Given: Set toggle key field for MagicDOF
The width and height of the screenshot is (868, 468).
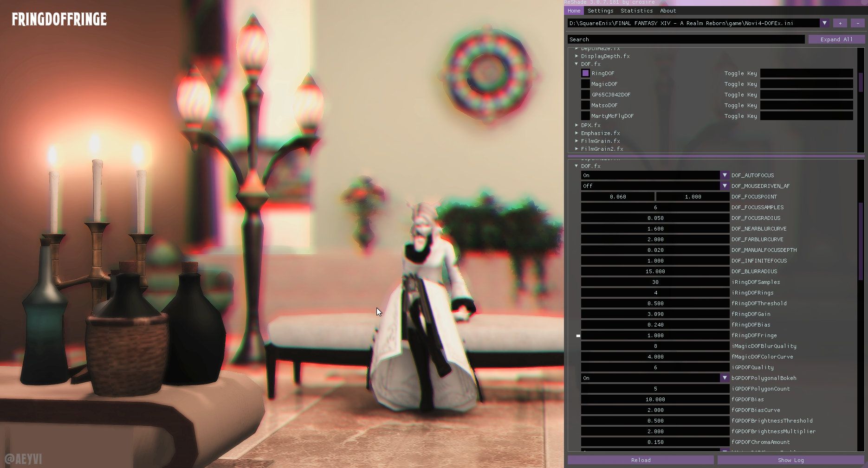Looking at the screenshot, I should point(806,84).
